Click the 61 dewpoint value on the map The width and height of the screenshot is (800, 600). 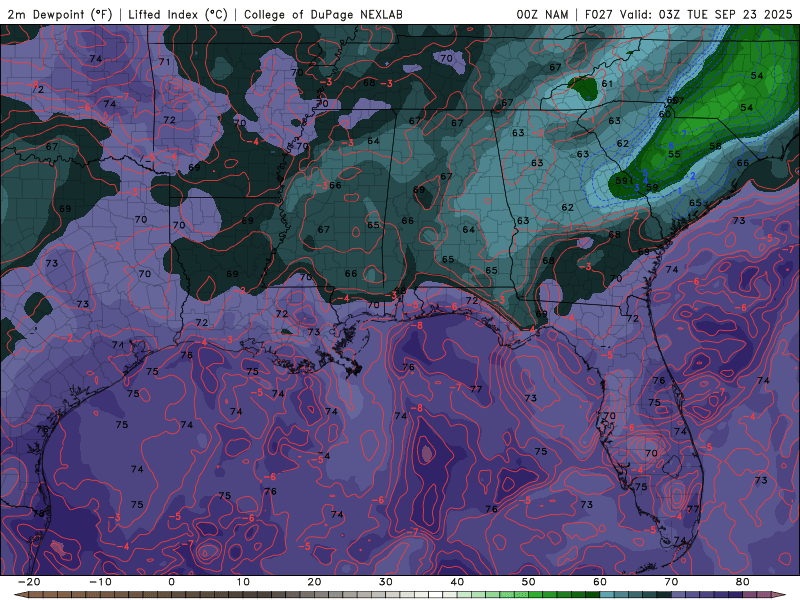[x=607, y=84]
